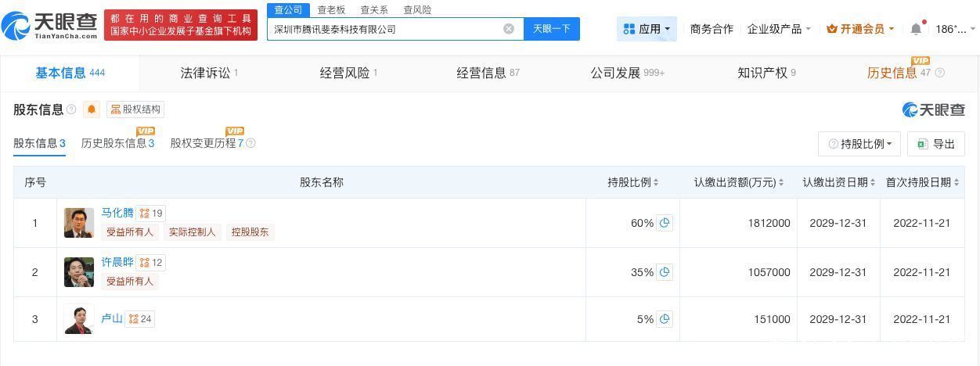
Task: Click the 天眼一下 search button
Action: [x=551, y=29]
